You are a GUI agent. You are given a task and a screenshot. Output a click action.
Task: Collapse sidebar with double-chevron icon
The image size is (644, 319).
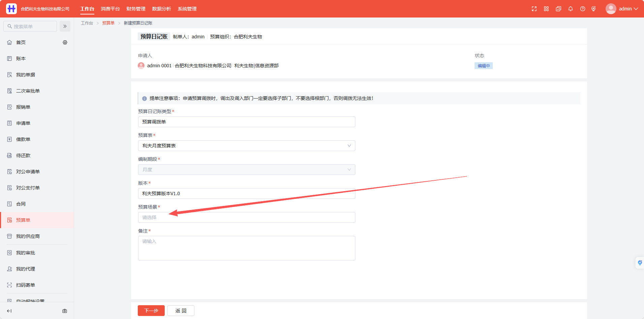[x=65, y=26]
